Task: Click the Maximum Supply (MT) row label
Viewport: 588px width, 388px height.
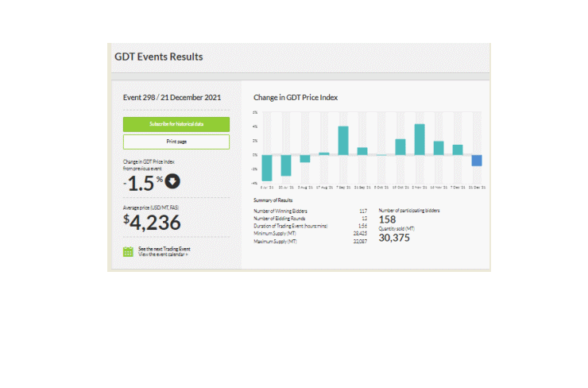Action: 275,242
